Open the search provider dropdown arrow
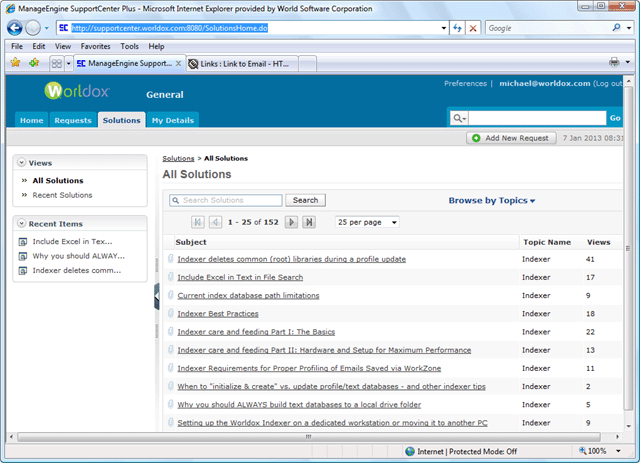The width and height of the screenshot is (640, 463). pos(629,28)
